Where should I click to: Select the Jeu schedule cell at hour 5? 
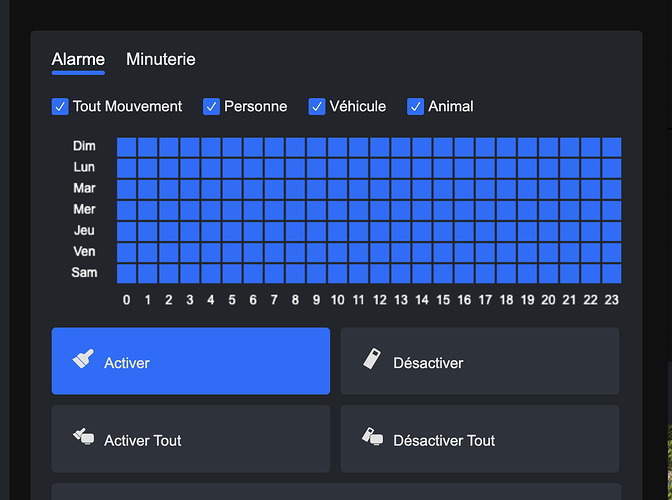coord(232,231)
